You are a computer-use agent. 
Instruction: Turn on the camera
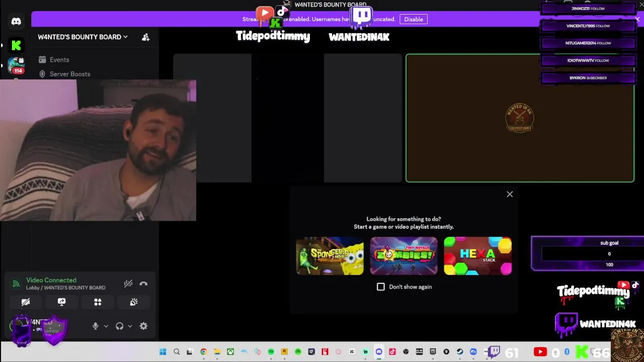(26, 302)
